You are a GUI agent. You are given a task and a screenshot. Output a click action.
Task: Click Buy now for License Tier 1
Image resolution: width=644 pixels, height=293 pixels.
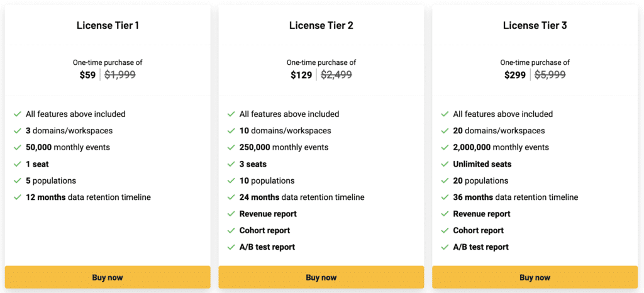point(108,277)
